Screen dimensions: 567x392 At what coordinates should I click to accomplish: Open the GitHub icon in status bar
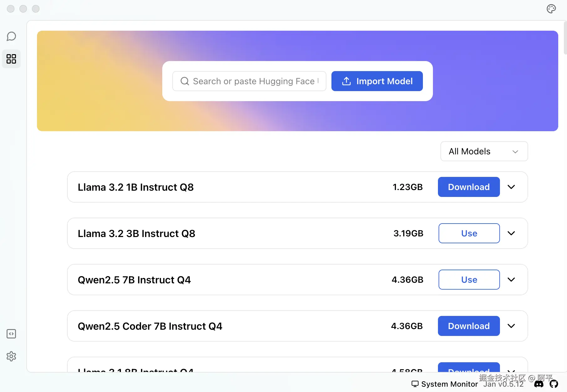point(554,384)
